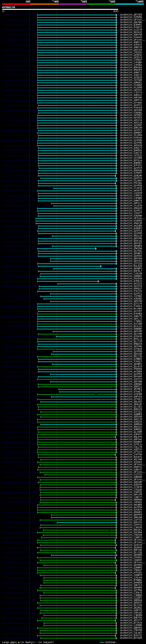
Task: Select the UniRef100_A2C5M4 label
Action: point(131,590)
